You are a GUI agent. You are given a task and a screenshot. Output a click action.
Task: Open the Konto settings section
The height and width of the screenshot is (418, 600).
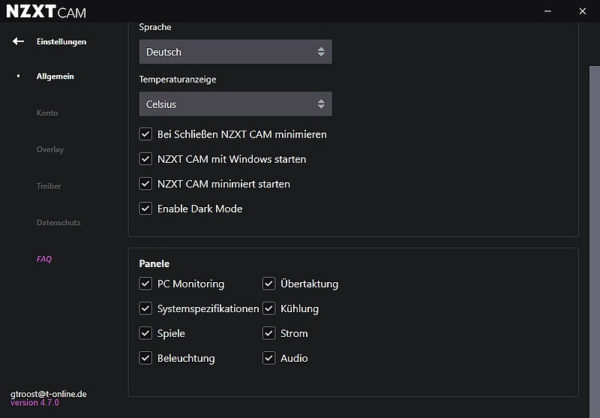click(x=47, y=113)
